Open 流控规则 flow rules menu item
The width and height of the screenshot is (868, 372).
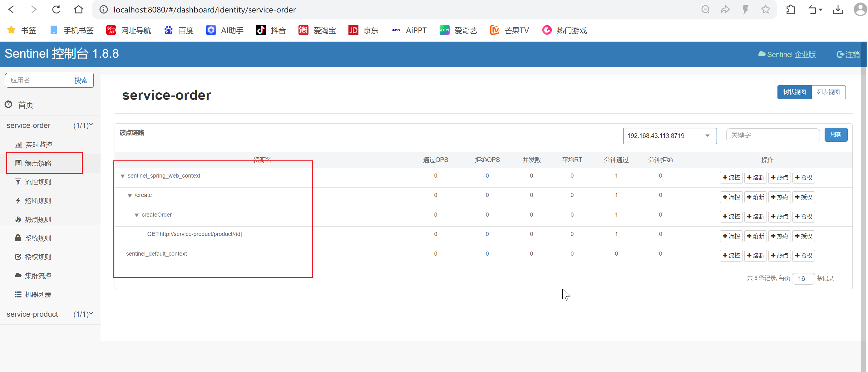[x=38, y=182]
